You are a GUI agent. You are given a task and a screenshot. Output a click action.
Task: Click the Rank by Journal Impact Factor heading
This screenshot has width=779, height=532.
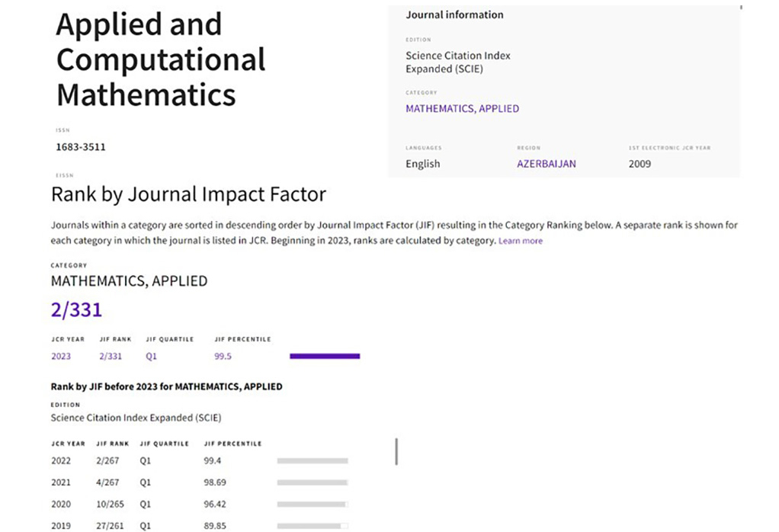coord(188,194)
